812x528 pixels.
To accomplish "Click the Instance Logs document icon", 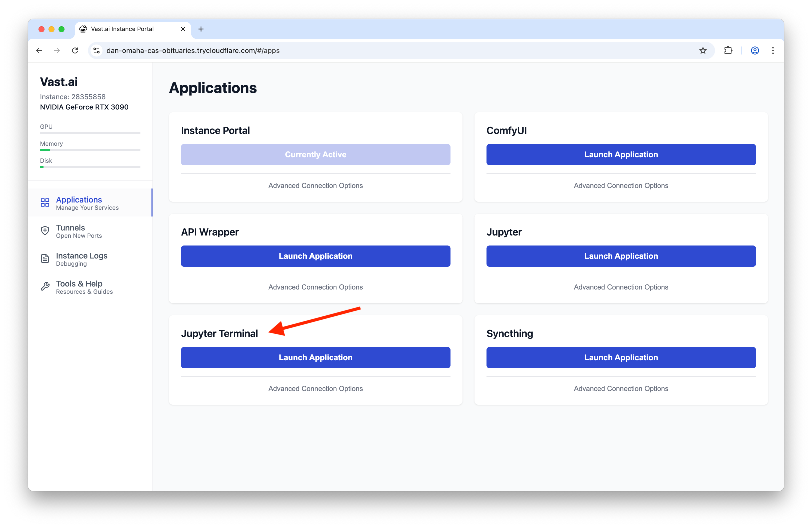I will (x=45, y=258).
